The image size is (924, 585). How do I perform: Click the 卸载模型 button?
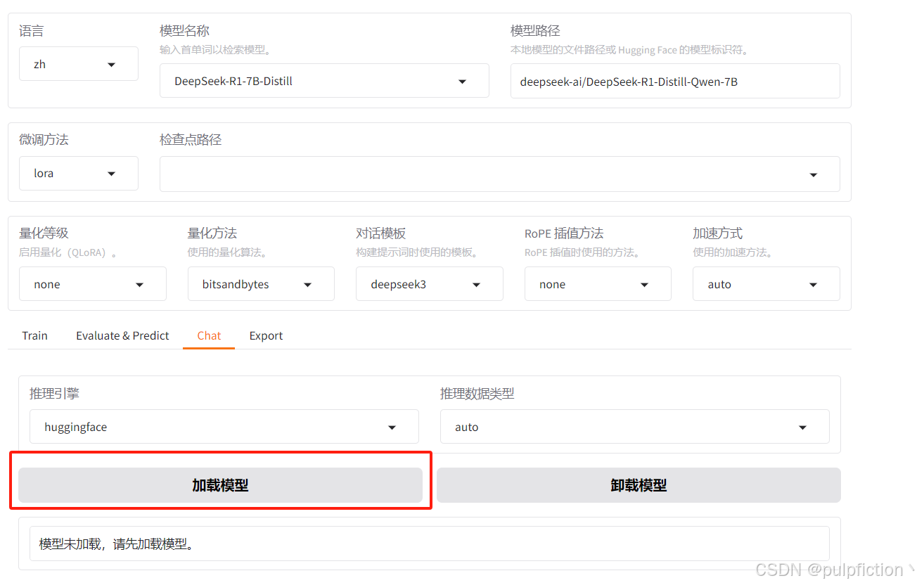[x=639, y=485]
